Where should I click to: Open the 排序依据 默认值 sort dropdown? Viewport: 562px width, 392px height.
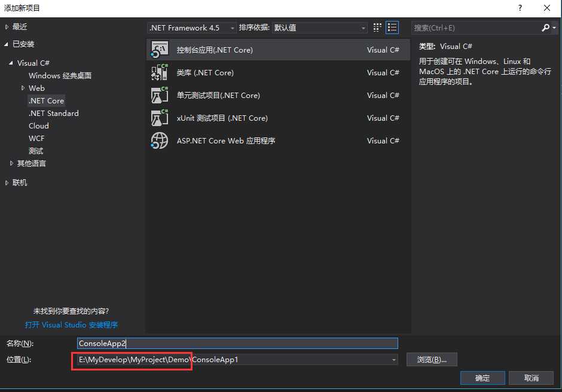[x=320, y=27]
